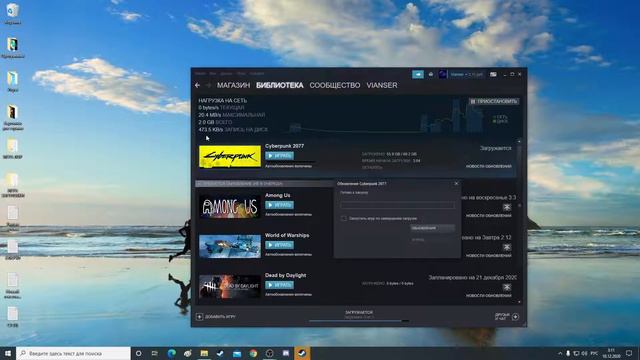
Task: Click the taskbar clock and date
Action: 611,353
